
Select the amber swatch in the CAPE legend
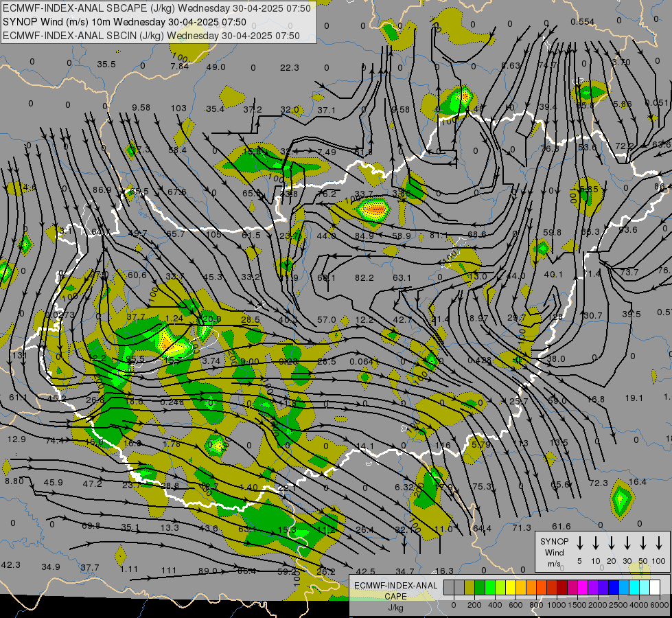(521, 587)
